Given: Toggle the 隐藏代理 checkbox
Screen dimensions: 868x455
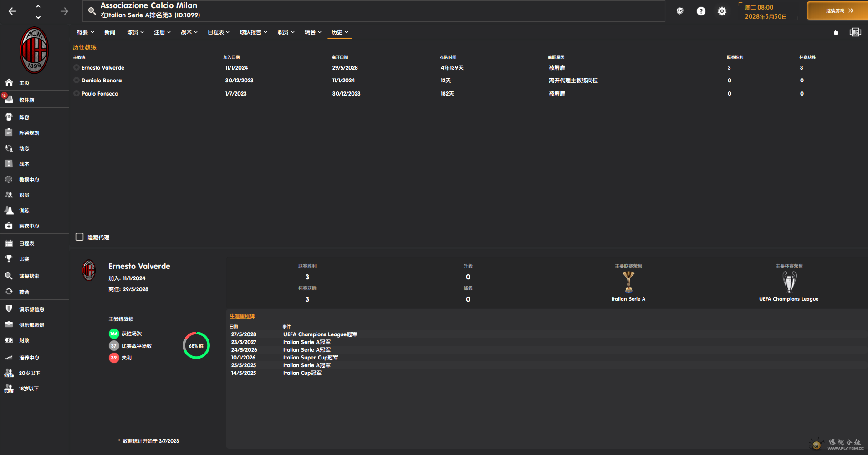Looking at the screenshot, I should click(x=79, y=237).
